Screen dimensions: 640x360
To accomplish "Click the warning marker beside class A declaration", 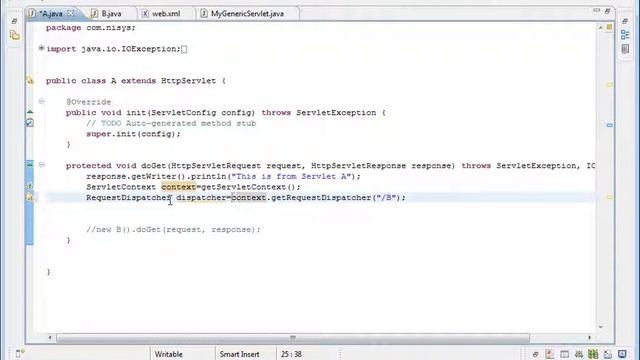I will click(30, 80).
